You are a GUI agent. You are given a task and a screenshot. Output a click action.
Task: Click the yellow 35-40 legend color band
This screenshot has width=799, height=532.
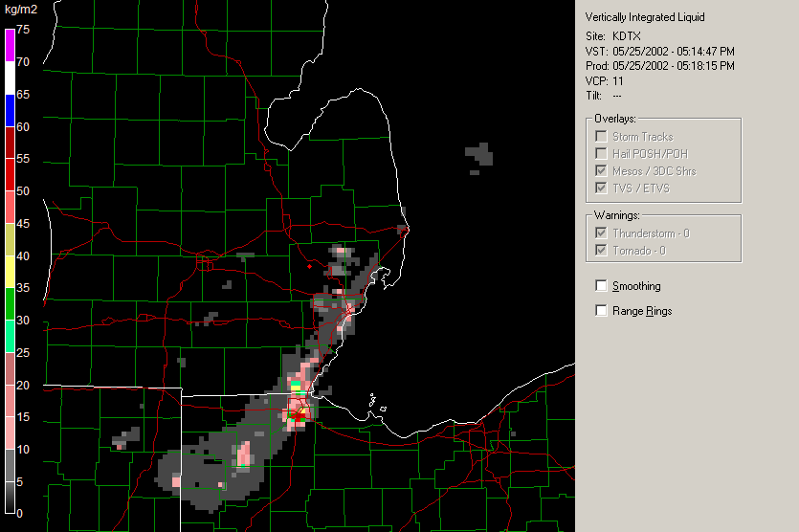click(11, 272)
